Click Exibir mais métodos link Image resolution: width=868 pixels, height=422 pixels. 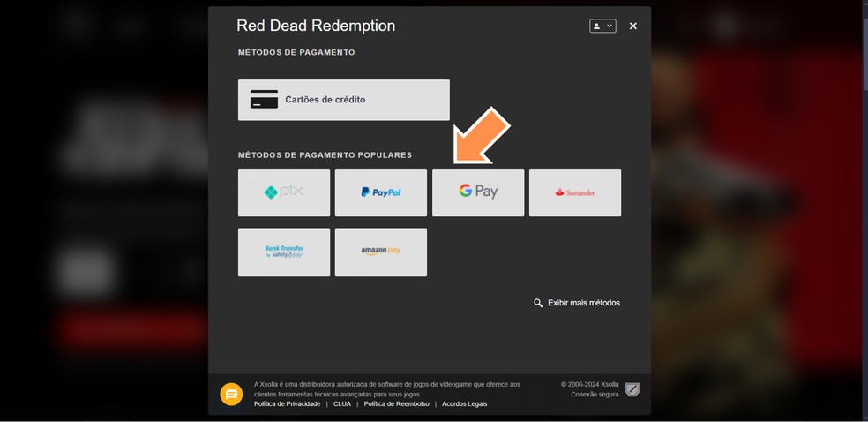point(577,303)
